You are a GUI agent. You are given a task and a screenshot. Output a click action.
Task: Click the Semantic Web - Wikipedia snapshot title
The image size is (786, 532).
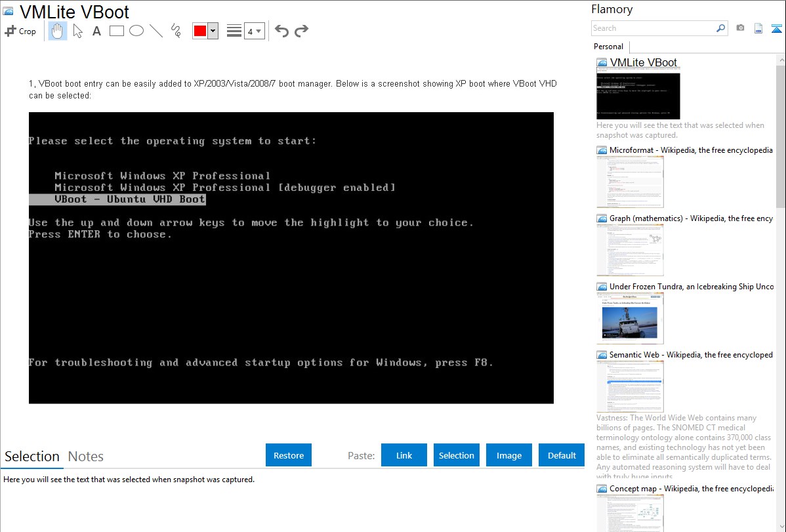(691, 354)
